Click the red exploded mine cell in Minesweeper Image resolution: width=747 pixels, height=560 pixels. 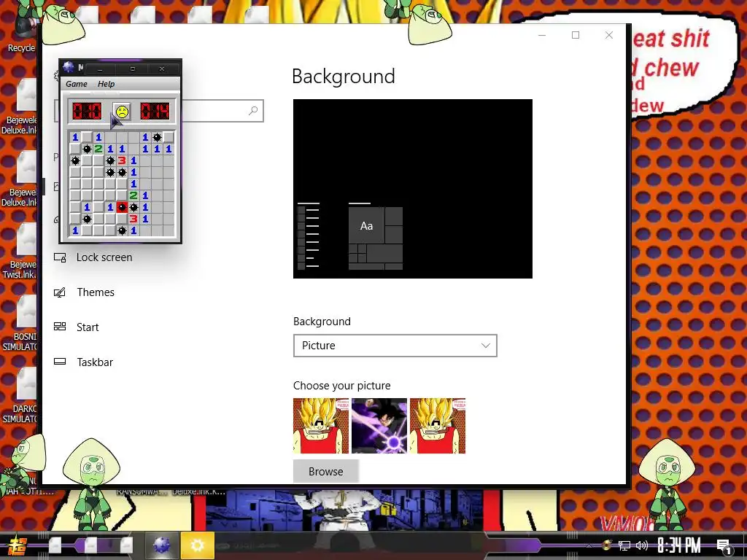coord(122,207)
